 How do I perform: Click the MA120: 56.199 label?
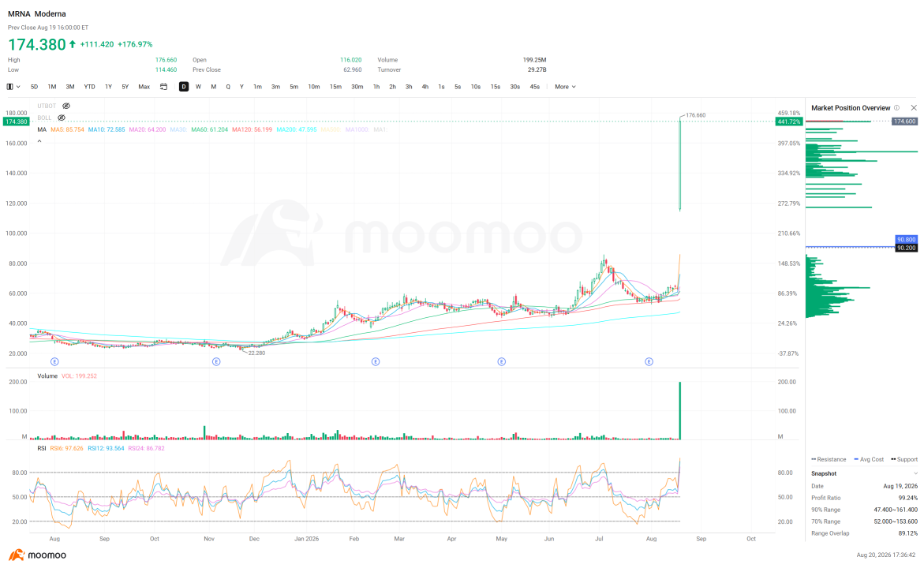[253, 129]
